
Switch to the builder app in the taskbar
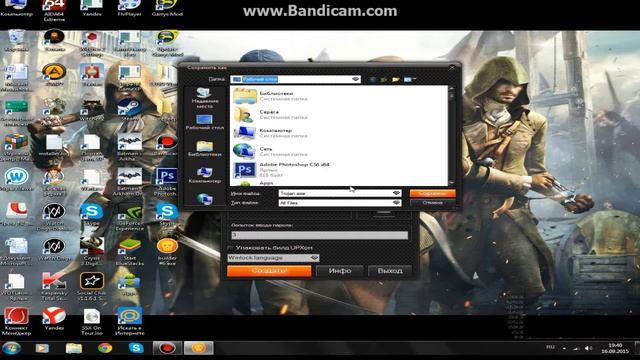[x=199, y=348]
